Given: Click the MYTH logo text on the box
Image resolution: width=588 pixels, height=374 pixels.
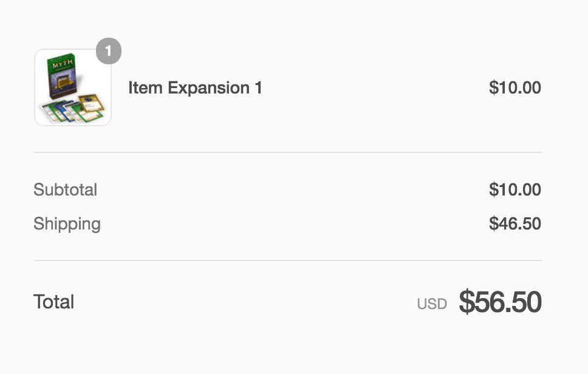Looking at the screenshot, I should pyautogui.click(x=63, y=64).
